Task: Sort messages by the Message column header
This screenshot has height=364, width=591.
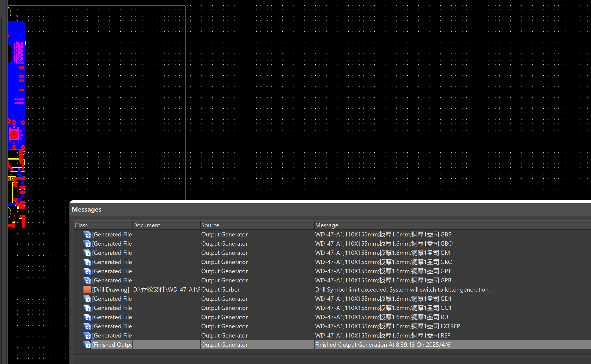Action: [x=453, y=225]
